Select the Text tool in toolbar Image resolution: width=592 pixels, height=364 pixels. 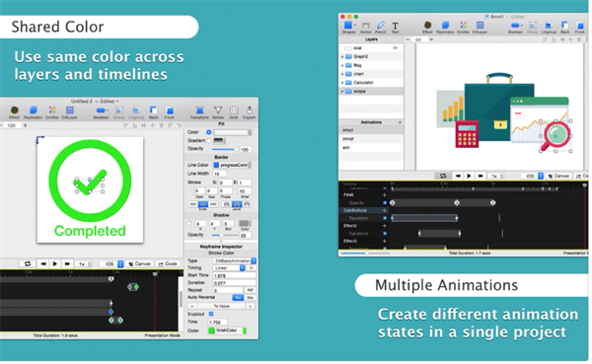395,26
